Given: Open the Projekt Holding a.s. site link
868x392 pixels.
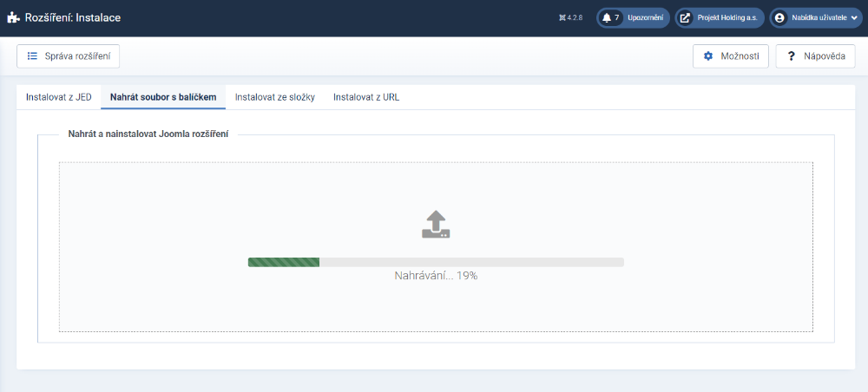Looking at the screenshot, I should coord(727,17).
